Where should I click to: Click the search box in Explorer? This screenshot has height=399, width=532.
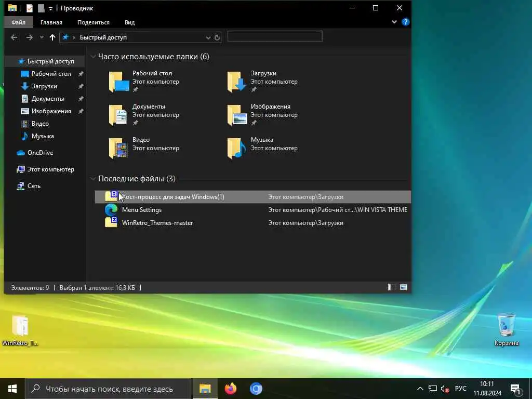(x=275, y=36)
